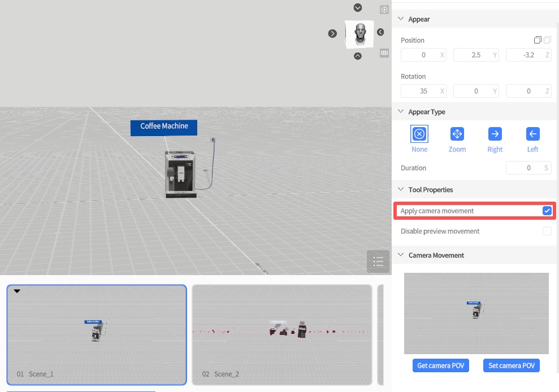The width and height of the screenshot is (559, 392).
Task: Open the list panel icon in the viewport
Action: click(378, 261)
